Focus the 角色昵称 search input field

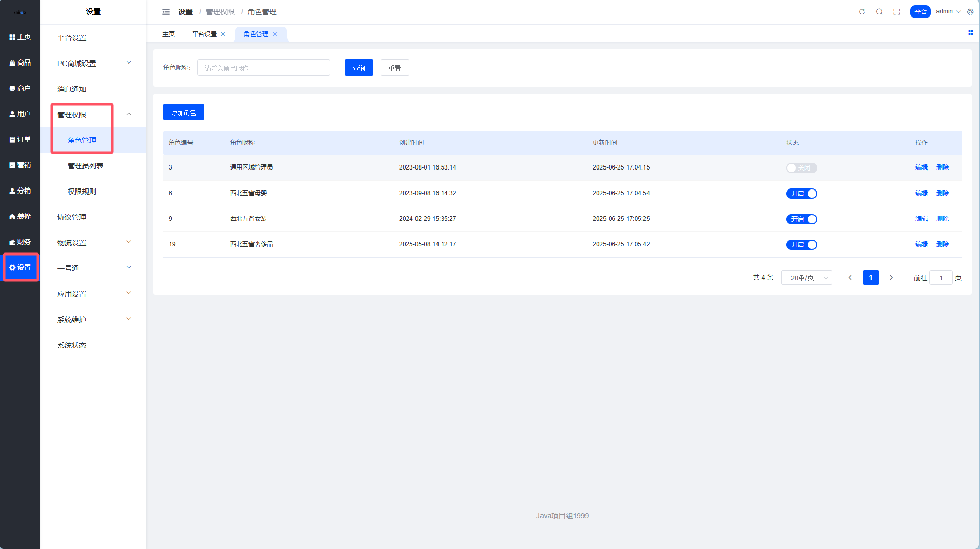pyautogui.click(x=263, y=68)
